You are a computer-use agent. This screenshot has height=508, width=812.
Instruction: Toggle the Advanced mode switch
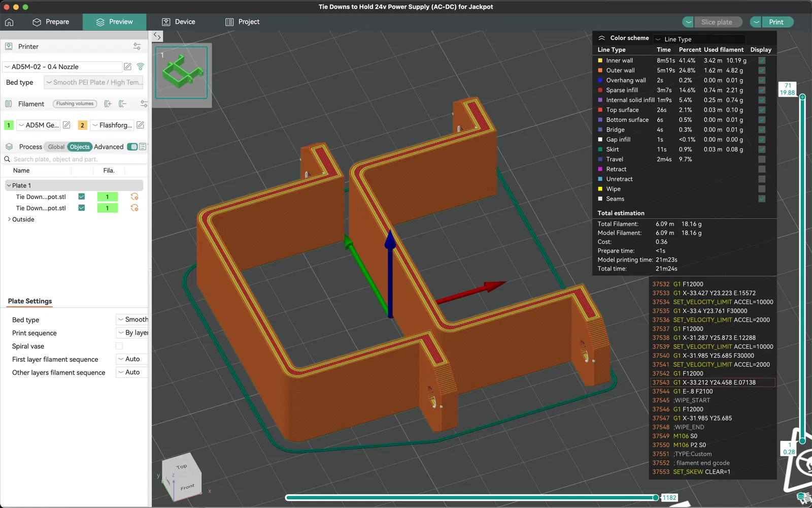tap(132, 147)
